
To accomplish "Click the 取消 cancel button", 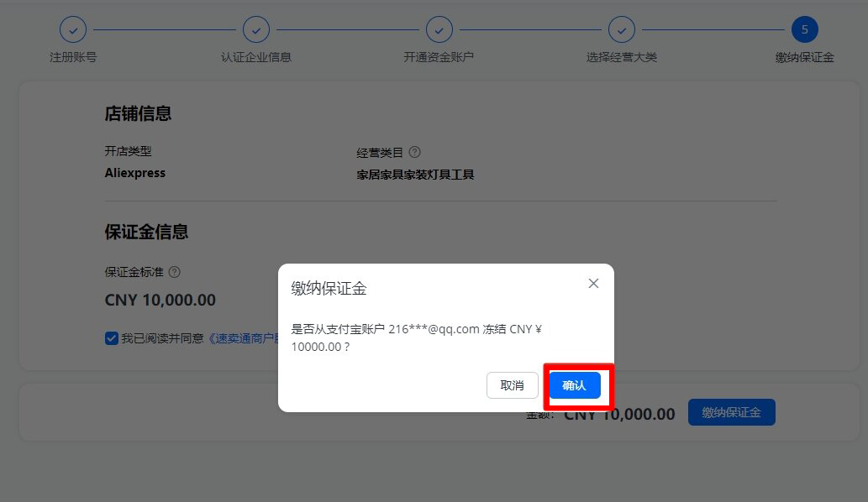I will pos(512,385).
